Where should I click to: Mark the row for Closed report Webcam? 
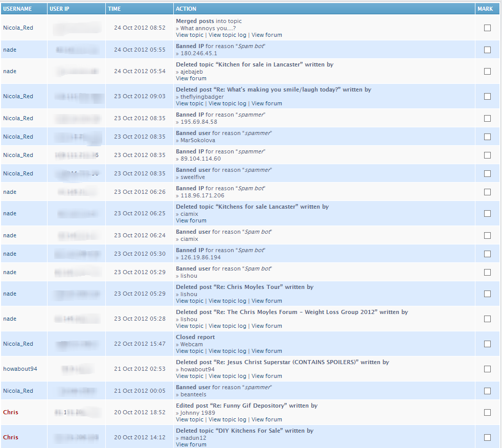click(487, 344)
